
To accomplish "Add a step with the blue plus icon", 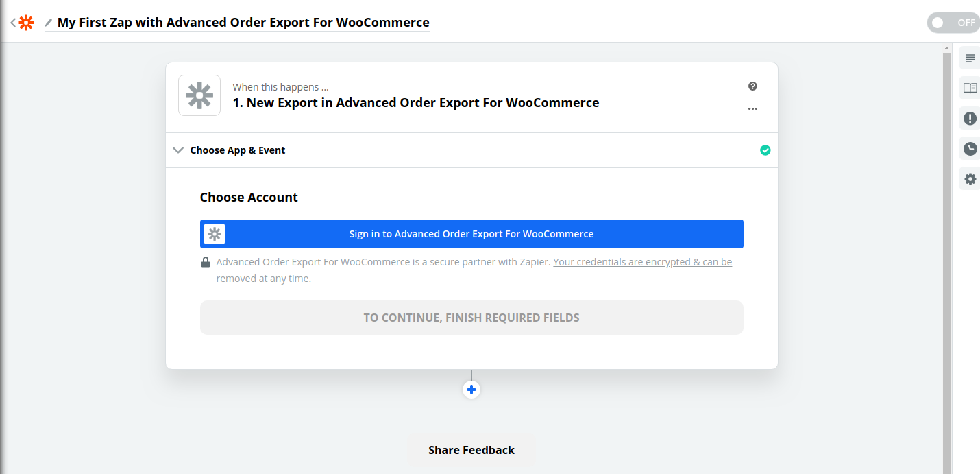I will [x=471, y=390].
